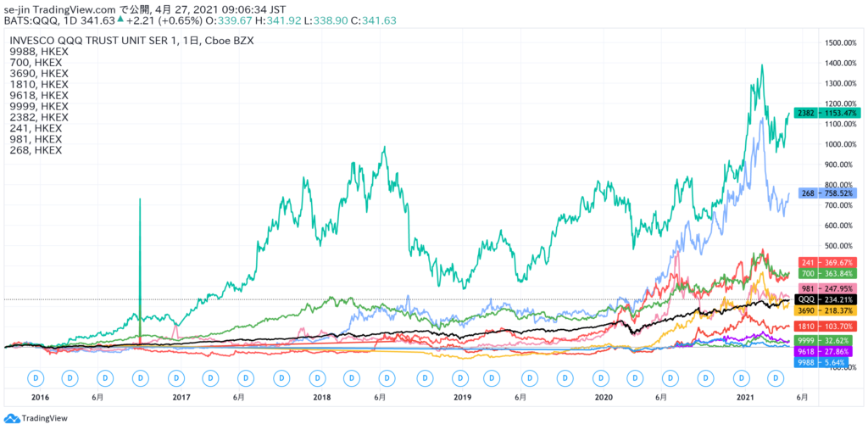The image size is (868, 430).
Task: Click the '241, HKEX' legend entry
Action: pos(36,128)
